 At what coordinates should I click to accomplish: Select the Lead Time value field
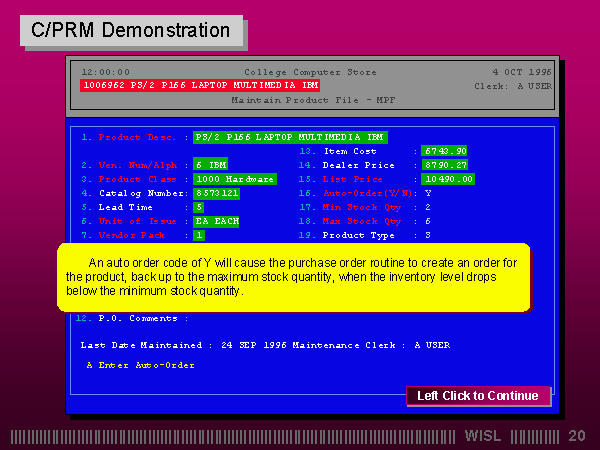[199, 207]
